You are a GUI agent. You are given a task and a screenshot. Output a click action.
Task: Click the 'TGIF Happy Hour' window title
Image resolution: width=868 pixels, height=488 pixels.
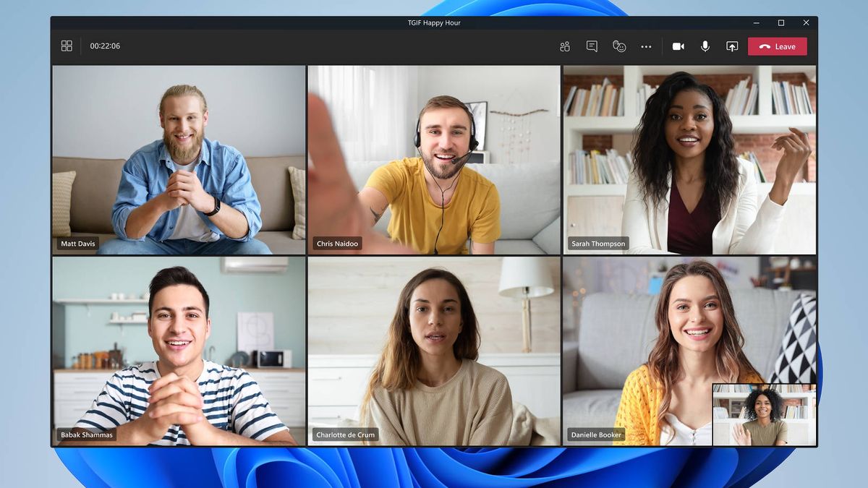tap(434, 23)
